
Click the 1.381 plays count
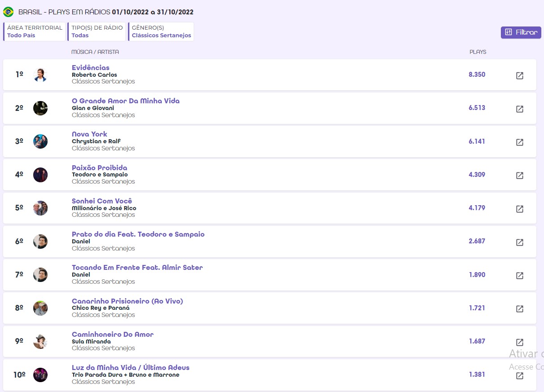coord(477,374)
